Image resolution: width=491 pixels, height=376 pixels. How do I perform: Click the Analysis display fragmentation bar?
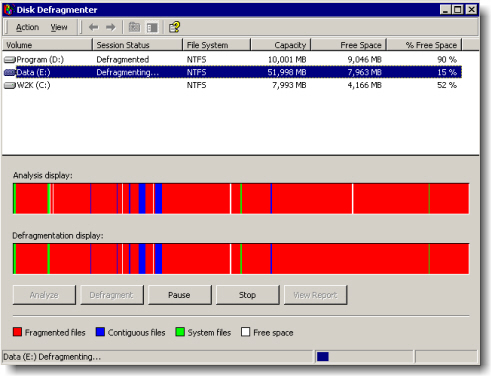[x=241, y=199]
